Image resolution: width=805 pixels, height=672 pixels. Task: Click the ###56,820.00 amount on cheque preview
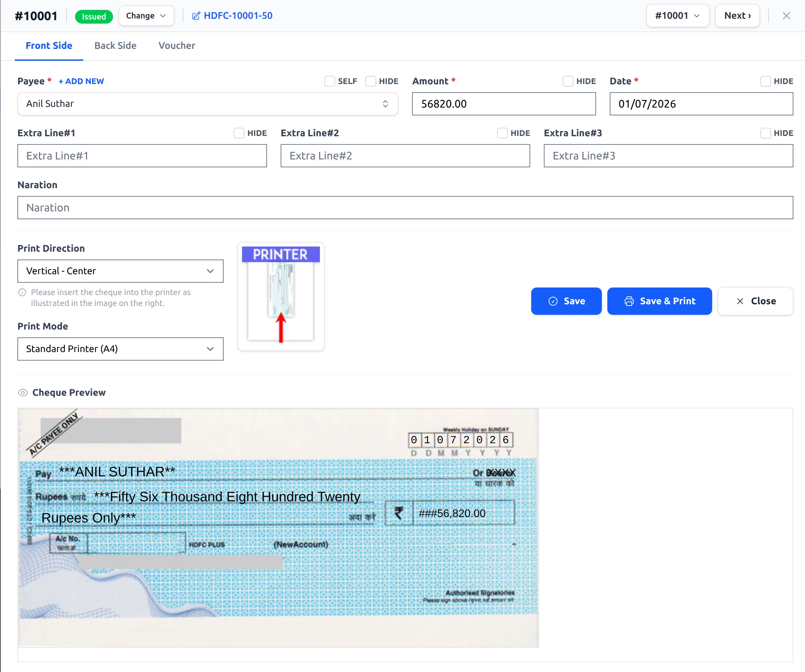pyautogui.click(x=452, y=513)
